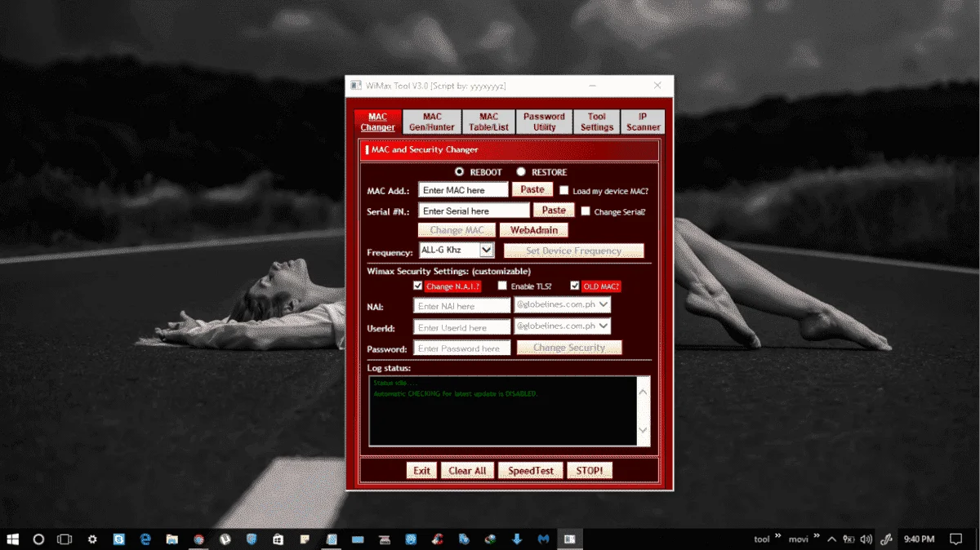Enable the 'Change Serial?' checkbox
Screen dimensions: 980x550
[x=586, y=211]
